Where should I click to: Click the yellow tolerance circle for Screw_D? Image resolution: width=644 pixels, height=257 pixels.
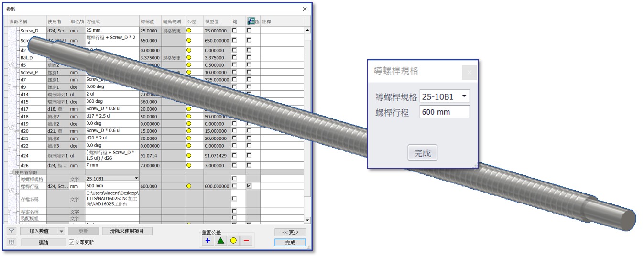[x=189, y=31]
